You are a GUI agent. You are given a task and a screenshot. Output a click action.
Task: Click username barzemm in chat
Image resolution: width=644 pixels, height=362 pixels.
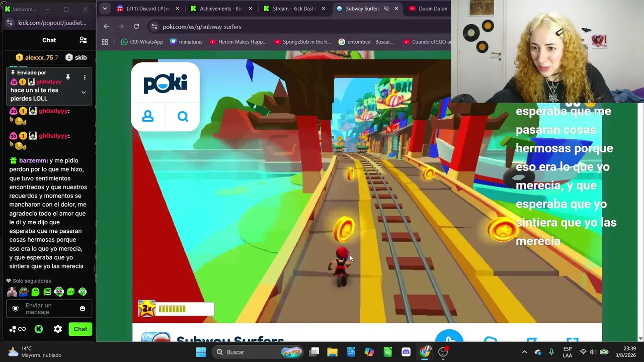(33, 160)
